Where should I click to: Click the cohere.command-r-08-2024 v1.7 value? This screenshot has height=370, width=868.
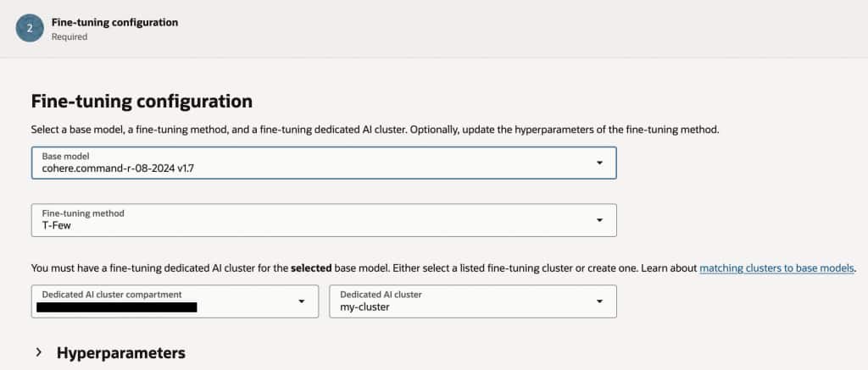(x=125, y=168)
